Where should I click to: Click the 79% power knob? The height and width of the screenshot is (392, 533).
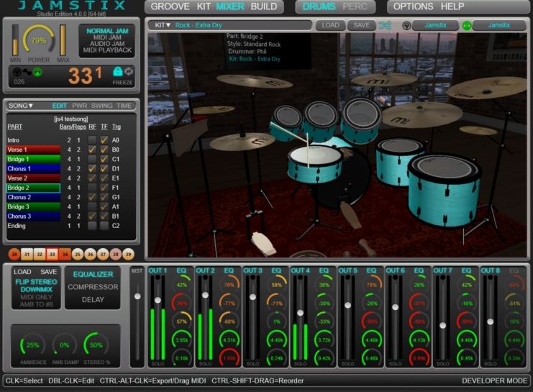click(38, 40)
